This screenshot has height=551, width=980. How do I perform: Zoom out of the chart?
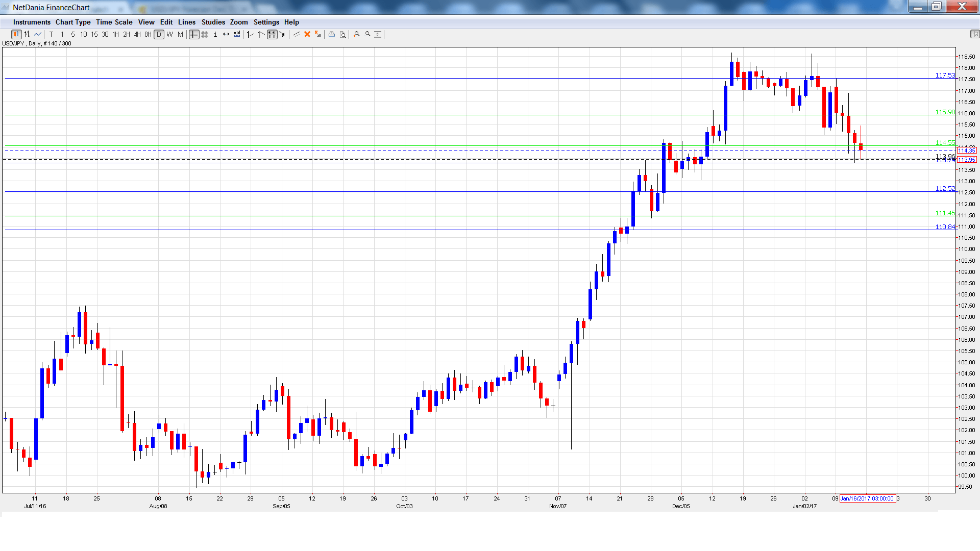click(367, 34)
